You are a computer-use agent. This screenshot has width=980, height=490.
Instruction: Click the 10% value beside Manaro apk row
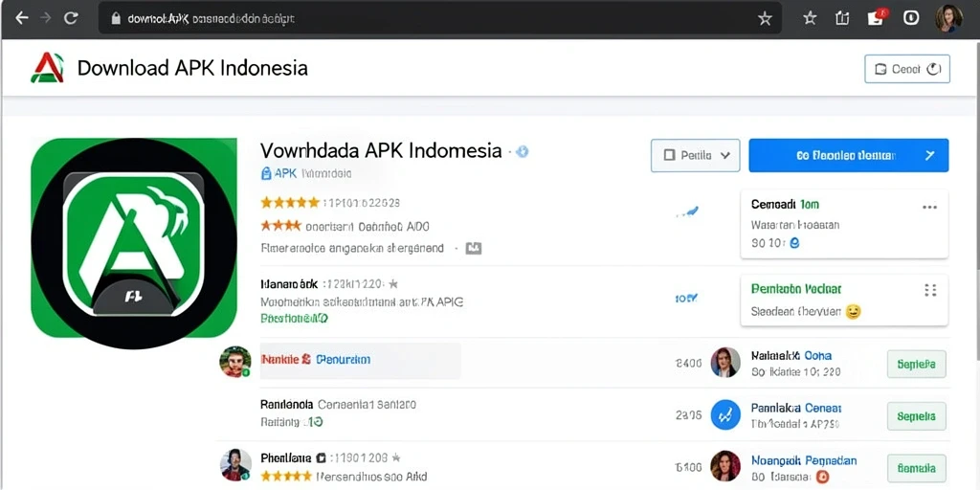tap(685, 299)
